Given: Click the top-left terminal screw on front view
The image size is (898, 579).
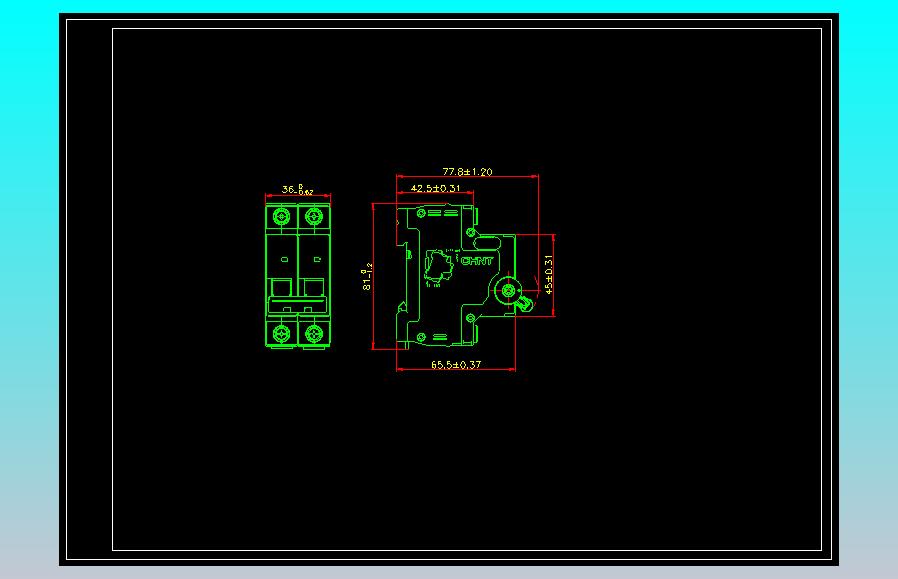Looking at the screenshot, I should point(281,216).
